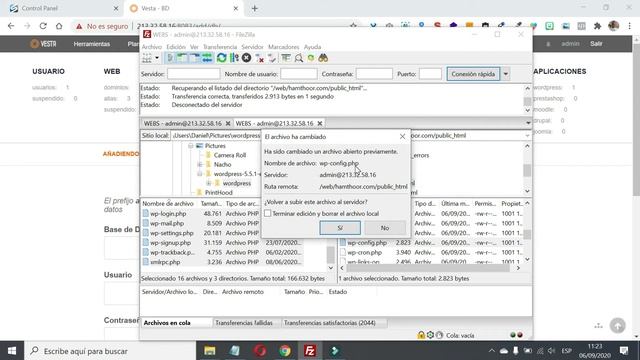Close the 'El archivo ha cambiado' dialog
The image size is (640, 360).
[x=402, y=136]
